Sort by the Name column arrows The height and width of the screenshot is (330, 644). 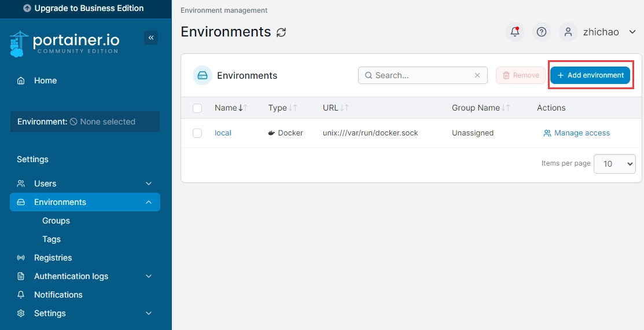tap(243, 108)
